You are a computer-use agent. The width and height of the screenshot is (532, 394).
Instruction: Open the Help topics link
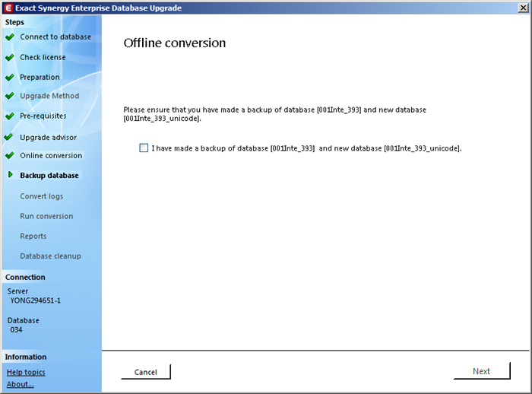[x=26, y=372]
